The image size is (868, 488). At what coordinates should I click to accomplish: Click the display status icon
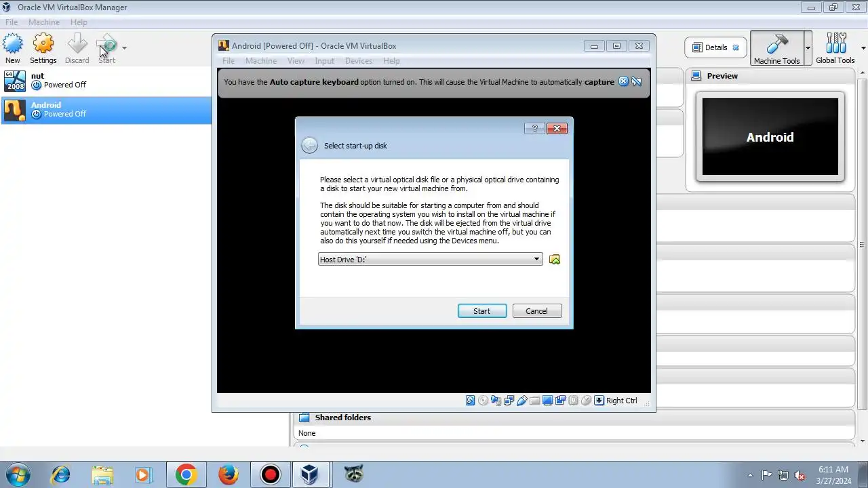pyautogui.click(x=547, y=401)
